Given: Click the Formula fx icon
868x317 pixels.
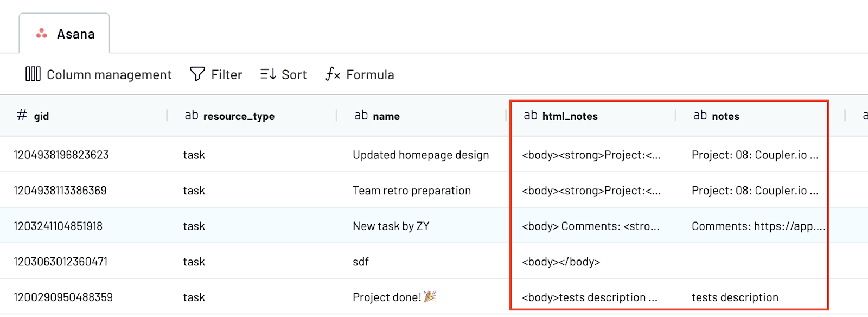Looking at the screenshot, I should click(x=333, y=74).
